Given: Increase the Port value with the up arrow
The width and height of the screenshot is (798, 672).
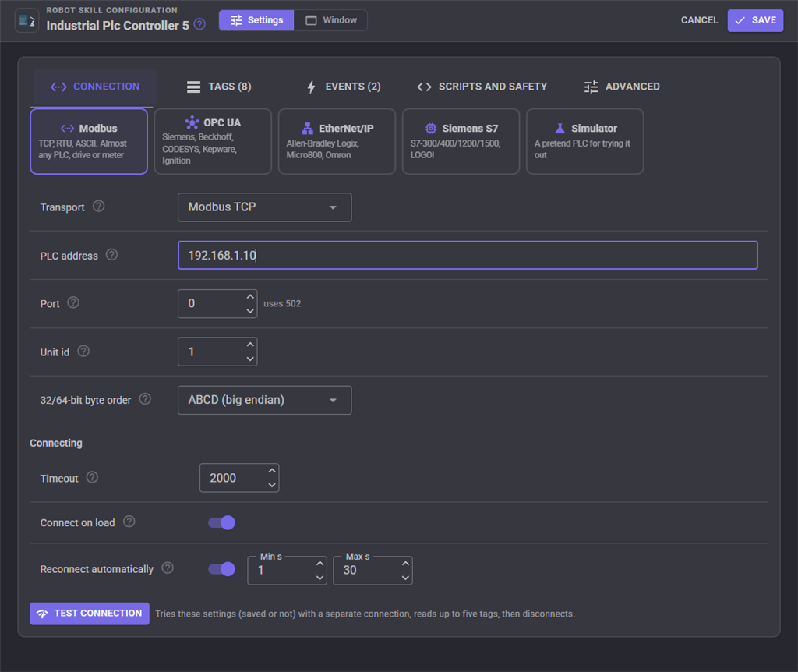Looking at the screenshot, I should pyautogui.click(x=250, y=297).
